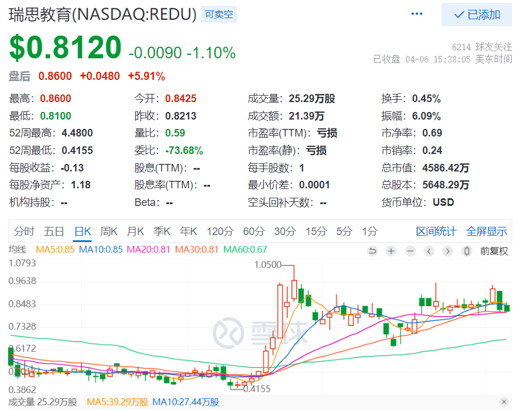Zoom out the chart with minus icon
Image resolution: width=532 pixels, height=410 pixels.
[410, 251]
